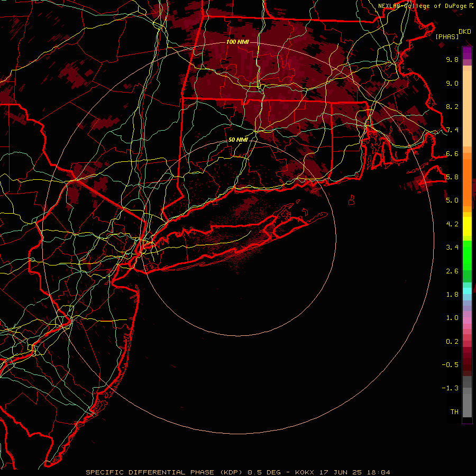Click the 50 NMI range ring label

click(x=238, y=140)
